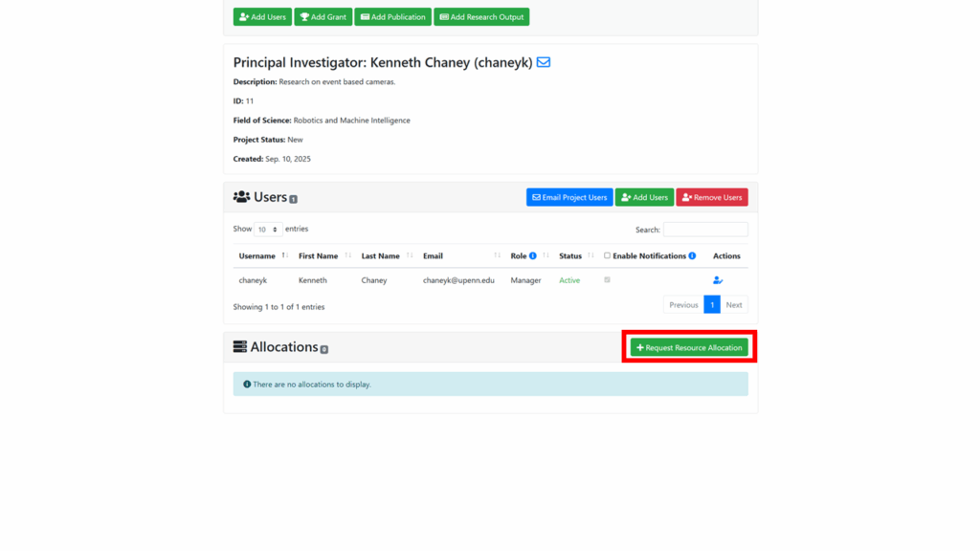Viewport: 980px width, 551px height.
Task: Click the red Remove Users button
Action: 711,197
